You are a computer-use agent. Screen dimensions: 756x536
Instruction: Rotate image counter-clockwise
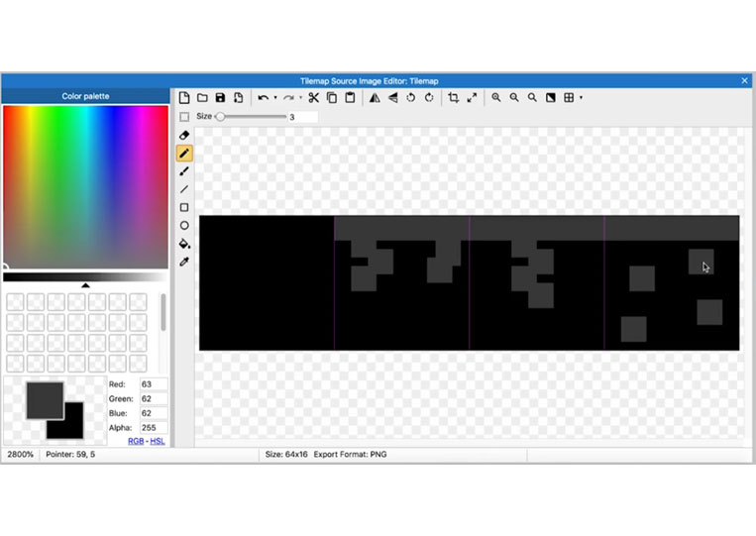point(411,98)
